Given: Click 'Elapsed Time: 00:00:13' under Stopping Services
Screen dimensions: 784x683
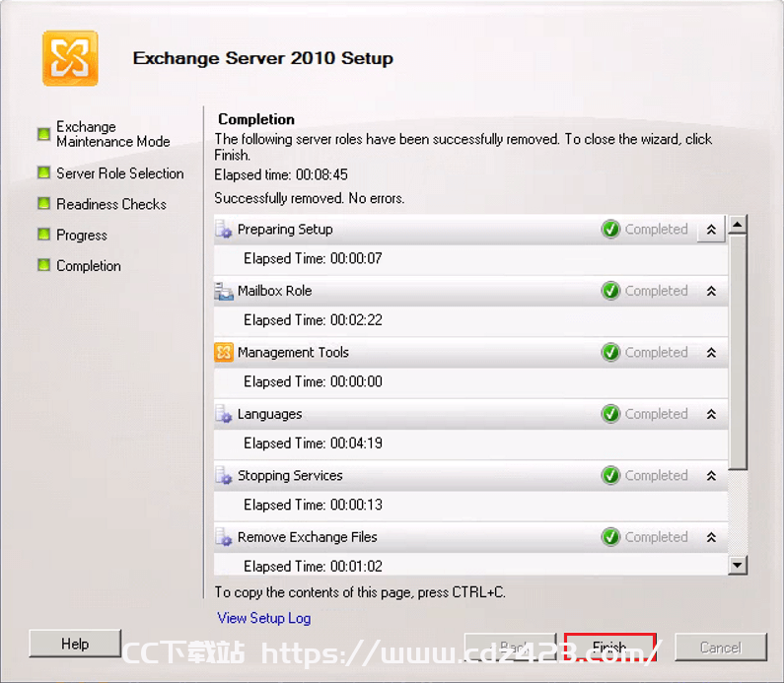Looking at the screenshot, I should 313,505.
